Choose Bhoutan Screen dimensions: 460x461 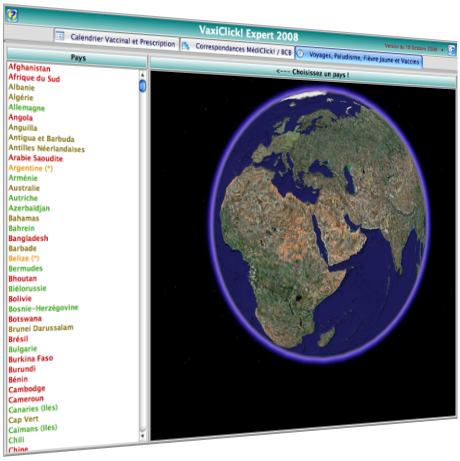pyautogui.click(x=23, y=278)
